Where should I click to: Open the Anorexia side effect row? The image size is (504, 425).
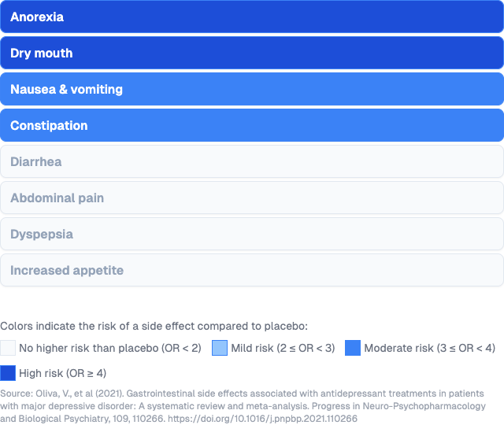point(252,17)
